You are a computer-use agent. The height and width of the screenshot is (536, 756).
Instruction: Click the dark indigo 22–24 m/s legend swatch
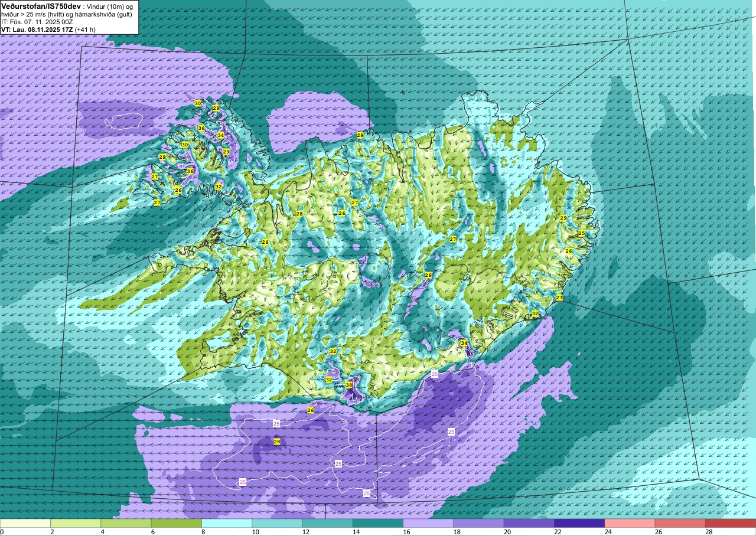(x=579, y=523)
